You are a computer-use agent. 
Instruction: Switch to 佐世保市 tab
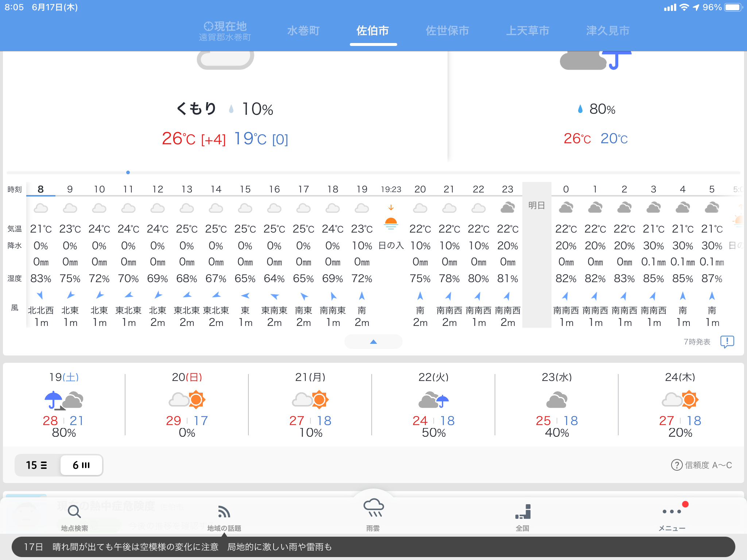447,31
